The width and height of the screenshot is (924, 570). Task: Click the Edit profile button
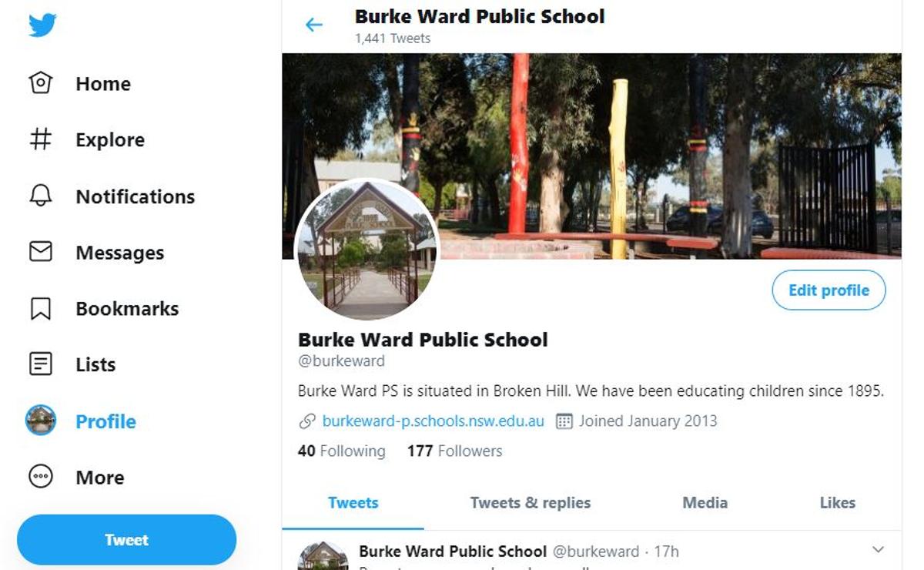click(x=829, y=290)
